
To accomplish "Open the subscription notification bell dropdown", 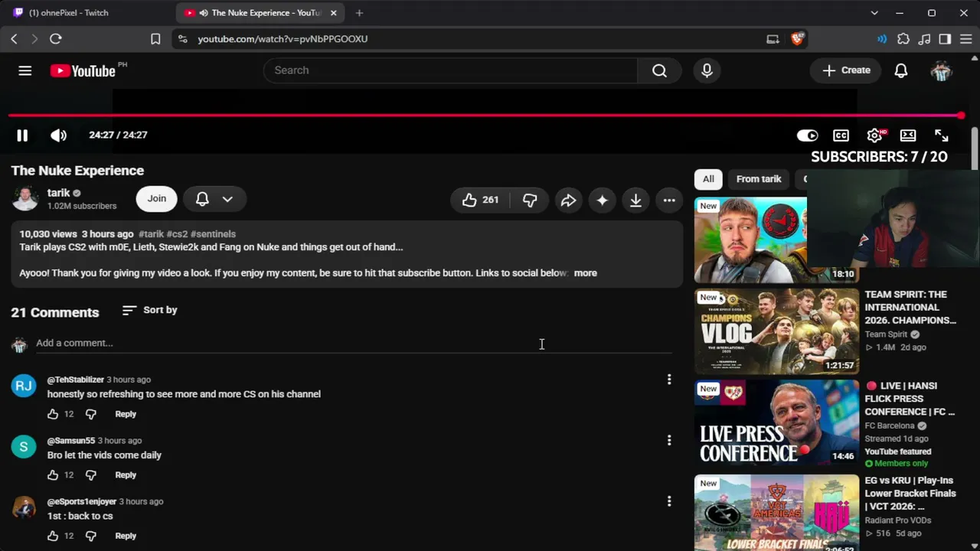I will click(x=214, y=199).
